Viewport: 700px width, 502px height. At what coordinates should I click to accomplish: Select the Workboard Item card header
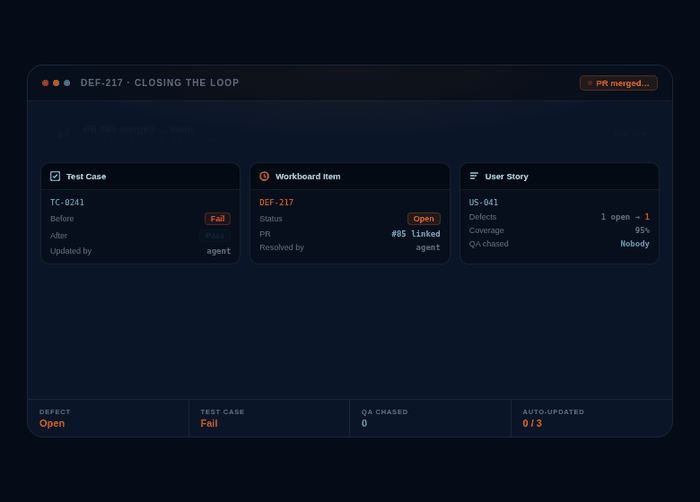point(350,176)
